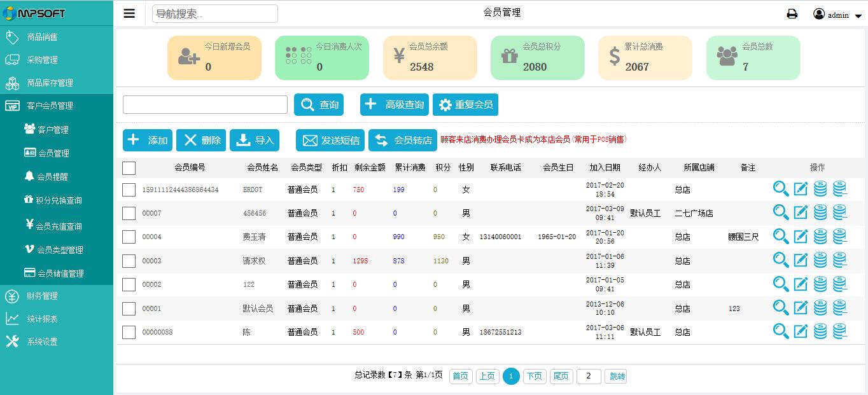Expand the 财务管理 sidebar section

(x=57, y=296)
